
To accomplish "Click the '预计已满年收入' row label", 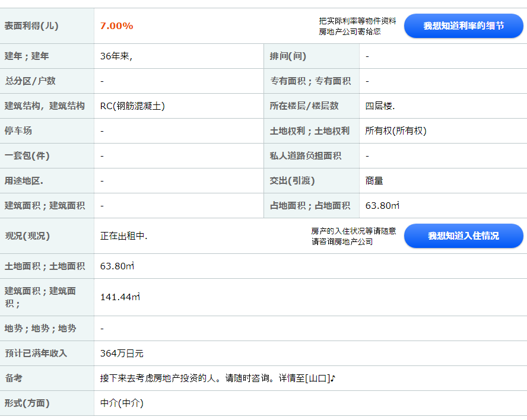I will (36, 354).
